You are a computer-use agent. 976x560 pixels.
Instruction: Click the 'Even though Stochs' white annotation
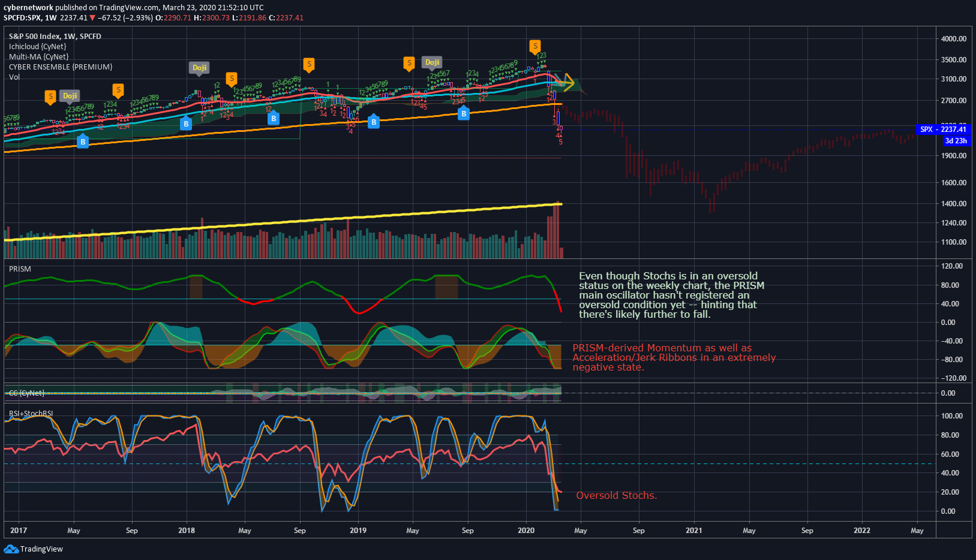[672, 295]
